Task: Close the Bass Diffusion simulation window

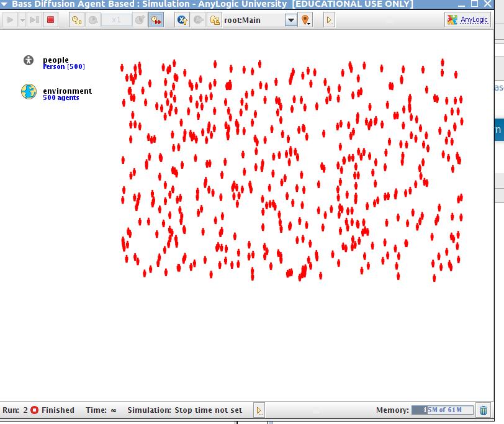Action: tap(488, 4)
